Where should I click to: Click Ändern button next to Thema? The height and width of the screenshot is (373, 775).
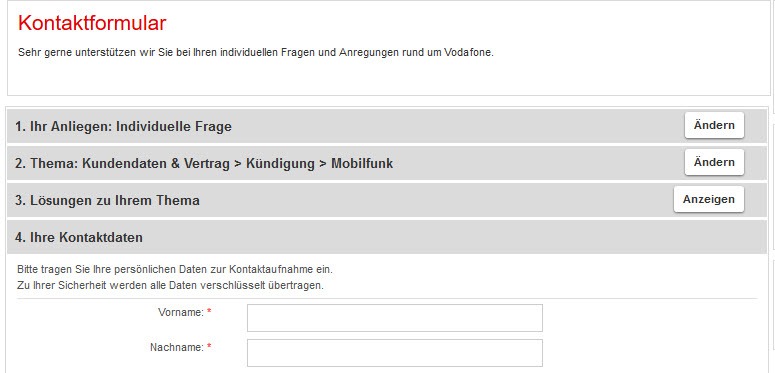(714, 163)
